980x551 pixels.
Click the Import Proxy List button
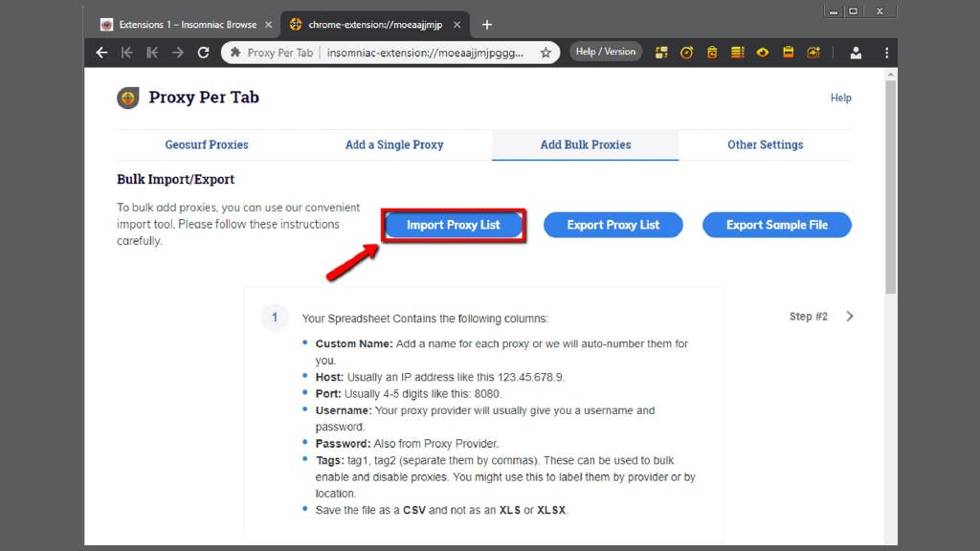pos(453,225)
